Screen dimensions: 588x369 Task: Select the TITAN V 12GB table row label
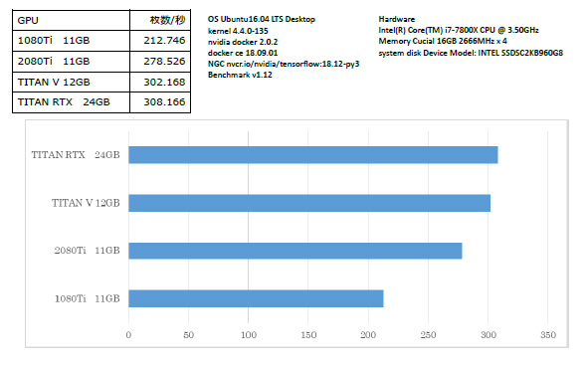tap(72, 82)
